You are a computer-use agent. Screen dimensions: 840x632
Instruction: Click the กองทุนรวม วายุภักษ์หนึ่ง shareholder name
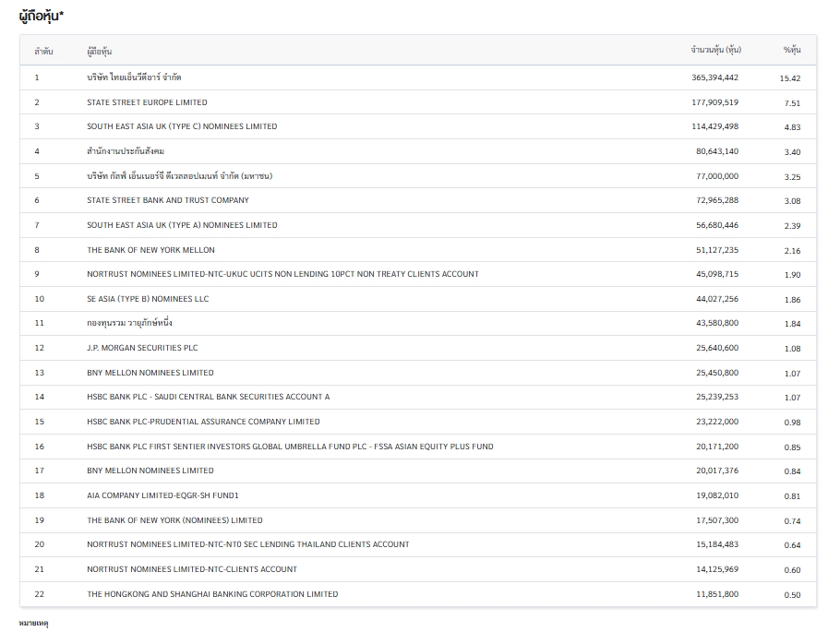[129, 324]
